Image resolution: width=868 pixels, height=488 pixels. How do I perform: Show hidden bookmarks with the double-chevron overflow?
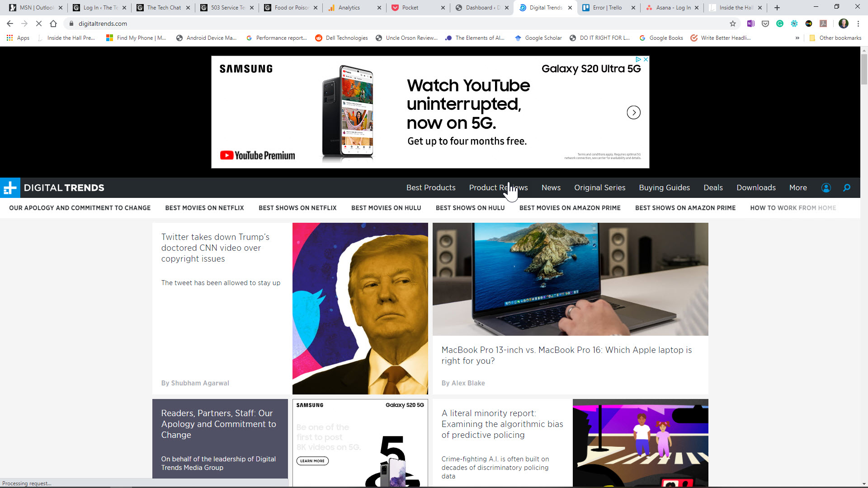pyautogui.click(x=798, y=38)
